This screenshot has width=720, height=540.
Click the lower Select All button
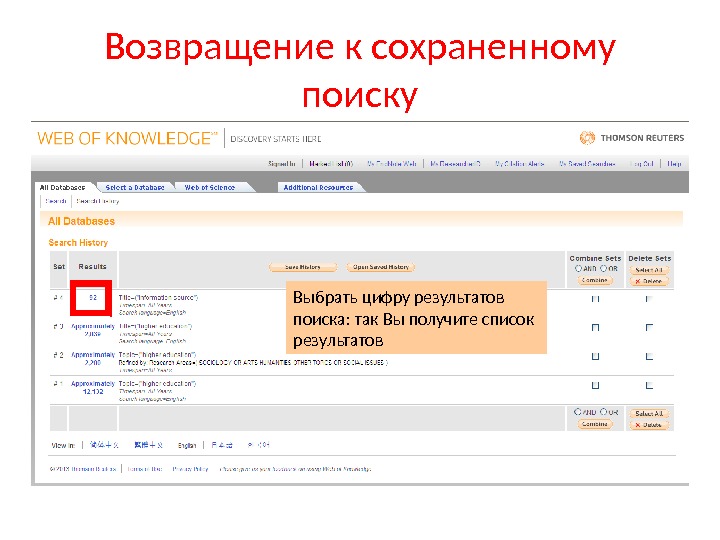coord(649,414)
